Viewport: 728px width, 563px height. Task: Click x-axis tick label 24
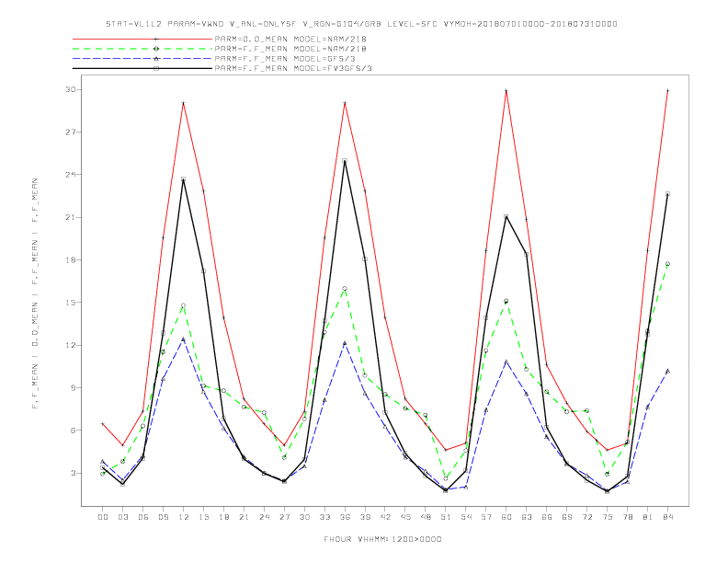264,517
